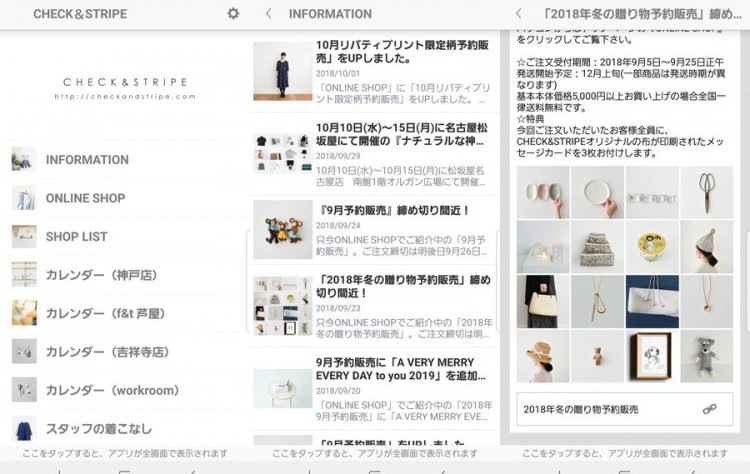Viewport: 750px width, 474px height.
Task: Open the 『9月予約販売』締め切り間近！ news item
Action: (375, 230)
